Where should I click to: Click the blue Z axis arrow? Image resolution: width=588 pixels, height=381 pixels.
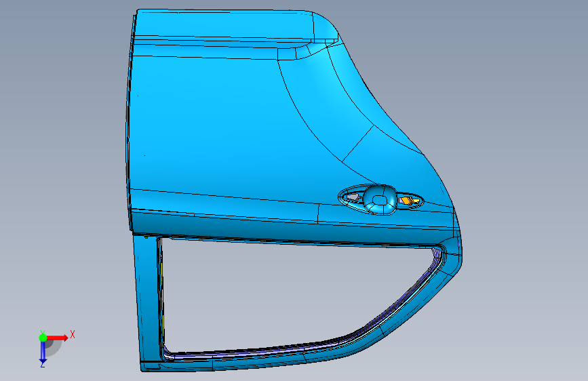(43, 352)
